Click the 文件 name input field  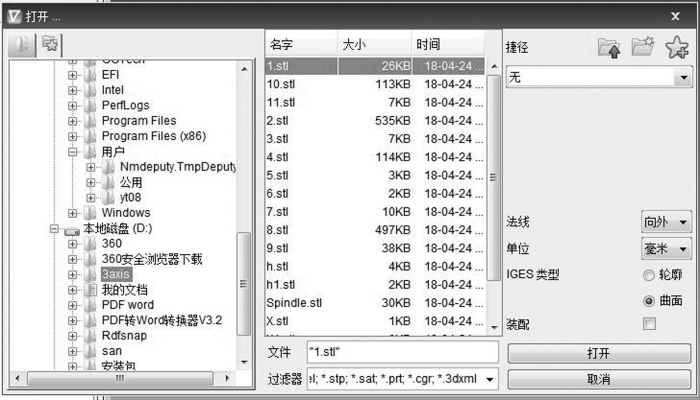(402, 352)
